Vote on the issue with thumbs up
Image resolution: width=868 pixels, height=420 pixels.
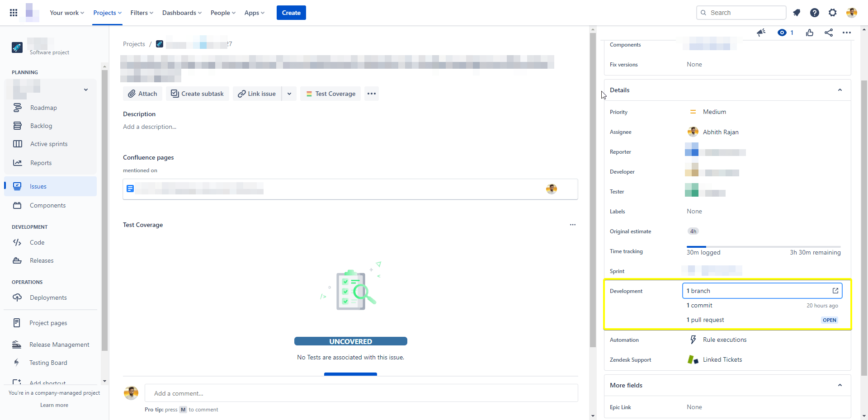click(x=809, y=32)
